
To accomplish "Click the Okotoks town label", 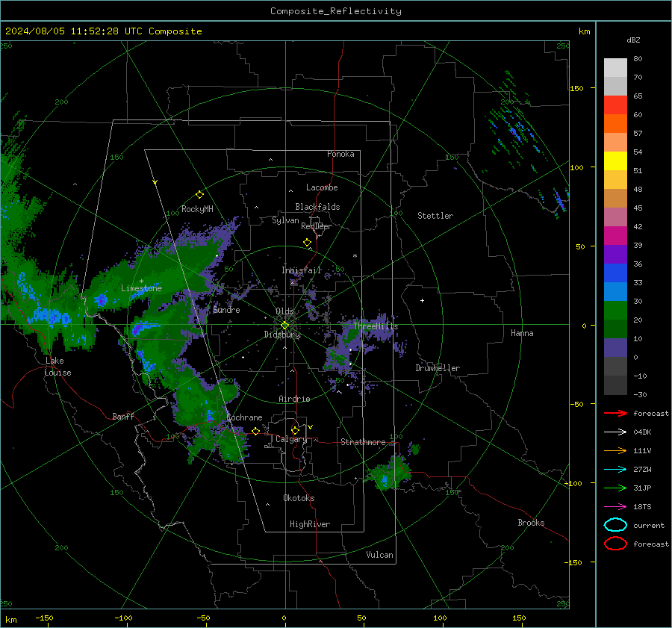I will coord(299,498).
